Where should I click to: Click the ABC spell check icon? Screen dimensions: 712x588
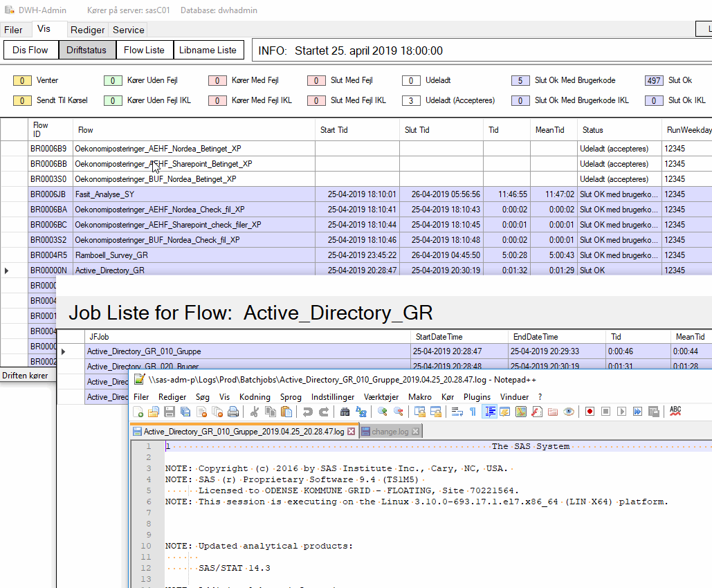point(675,412)
